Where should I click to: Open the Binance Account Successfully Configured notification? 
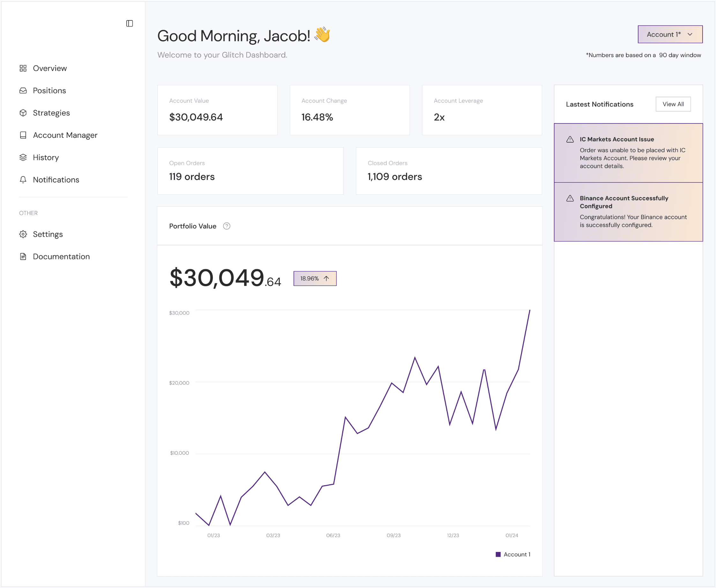(628, 212)
